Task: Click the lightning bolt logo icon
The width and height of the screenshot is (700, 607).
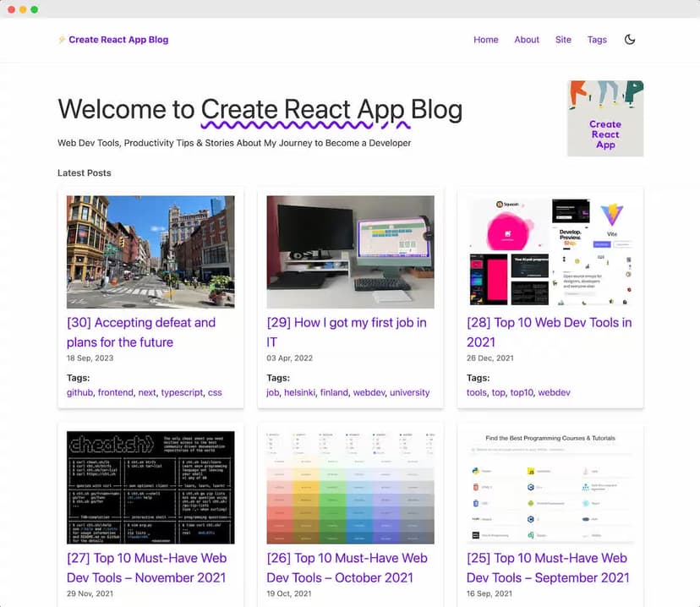Action: point(62,40)
